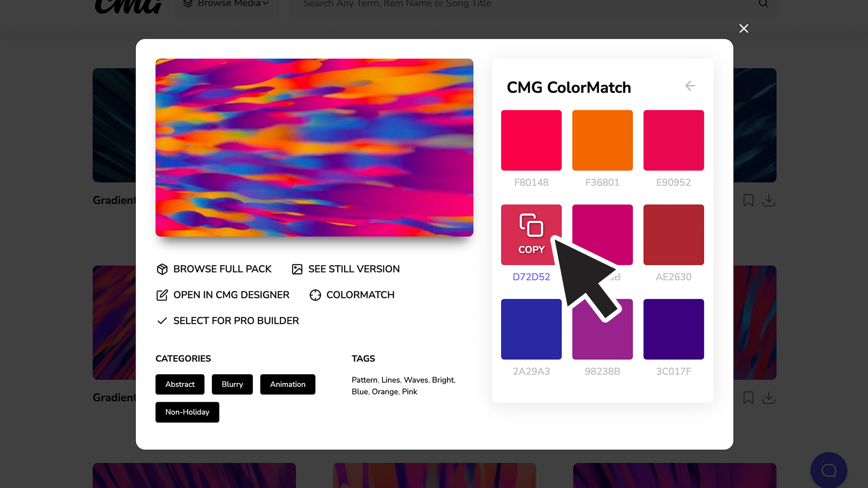This screenshot has width=868, height=488.
Task: Select the E90952 color swatch
Action: pyautogui.click(x=674, y=140)
